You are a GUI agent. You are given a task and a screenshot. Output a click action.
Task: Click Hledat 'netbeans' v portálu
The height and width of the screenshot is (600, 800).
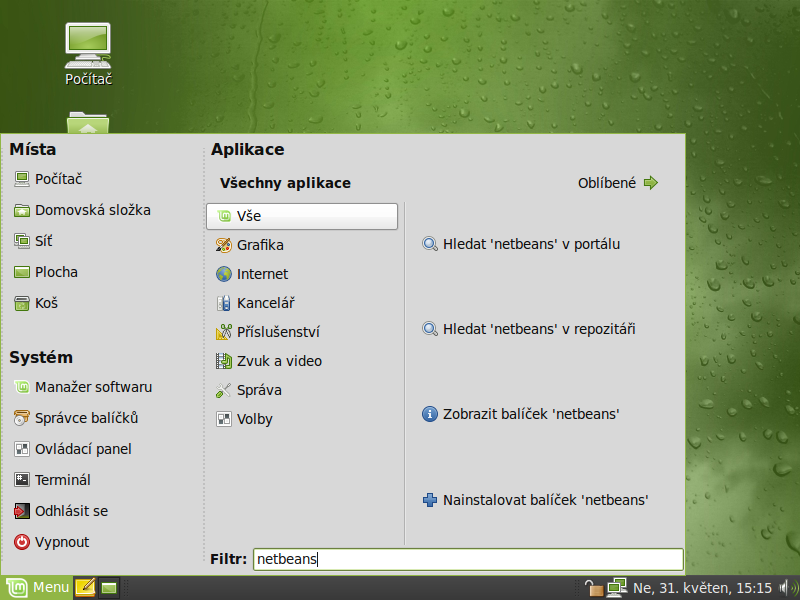tap(521, 244)
